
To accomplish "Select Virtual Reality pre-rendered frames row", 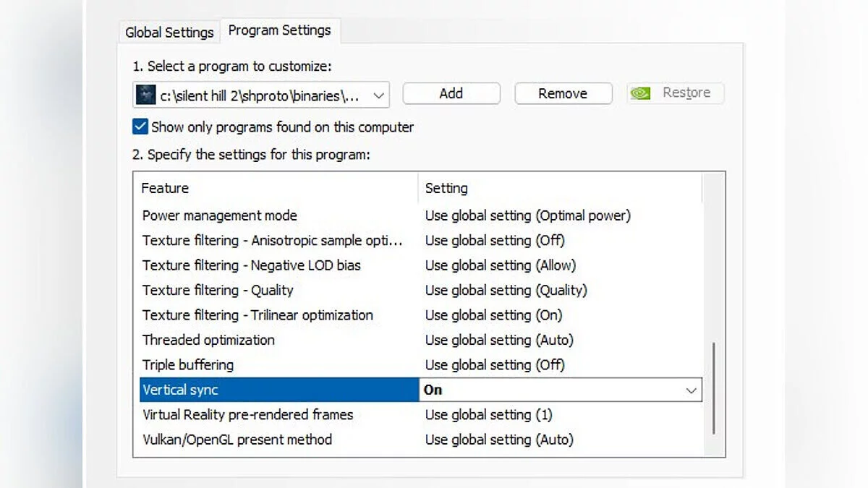I will [x=247, y=415].
